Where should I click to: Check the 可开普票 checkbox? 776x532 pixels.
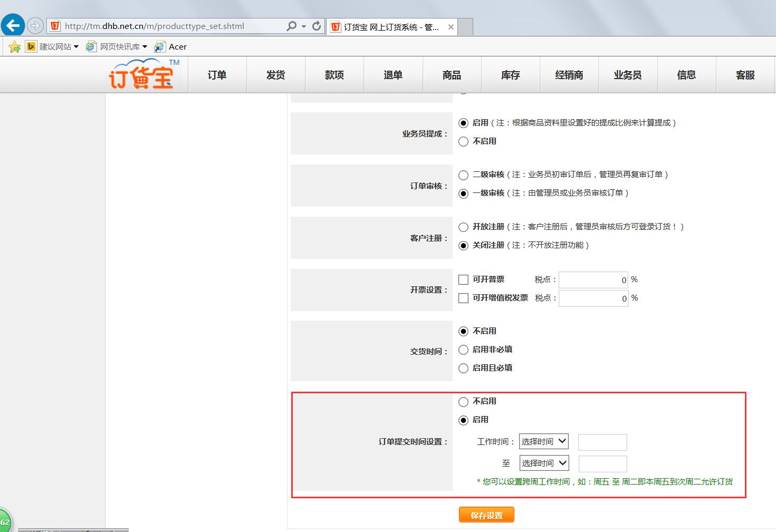464,279
